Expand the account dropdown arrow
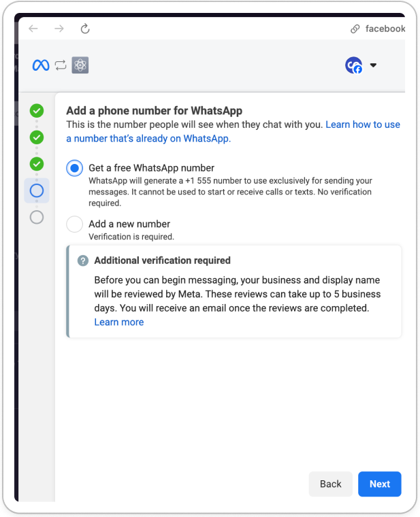420x517 pixels. pos(373,65)
